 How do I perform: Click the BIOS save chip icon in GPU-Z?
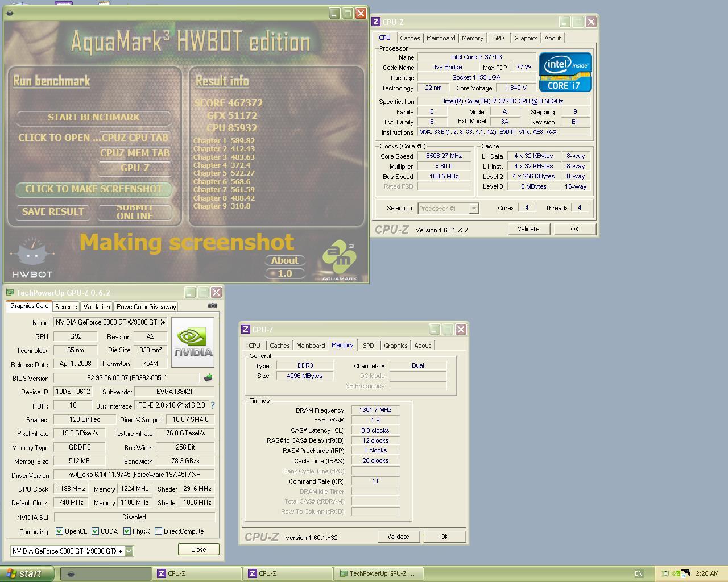pyautogui.click(x=208, y=378)
